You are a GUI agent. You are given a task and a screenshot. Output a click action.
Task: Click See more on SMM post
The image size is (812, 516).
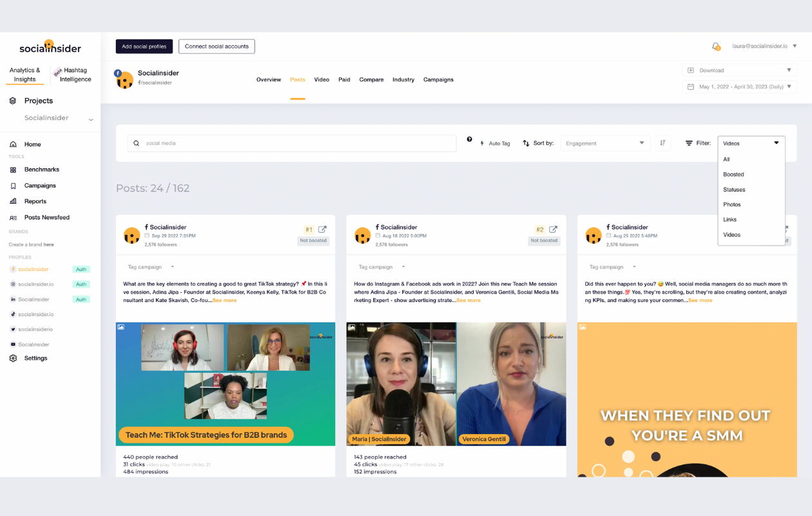pyautogui.click(x=700, y=300)
